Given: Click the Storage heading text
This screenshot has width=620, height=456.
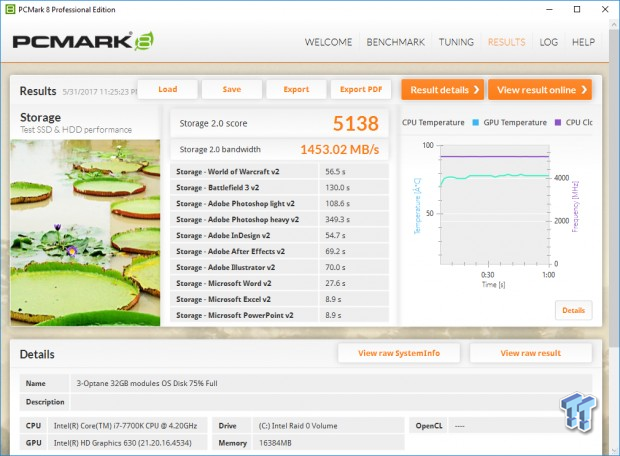Looking at the screenshot, I should (40, 117).
